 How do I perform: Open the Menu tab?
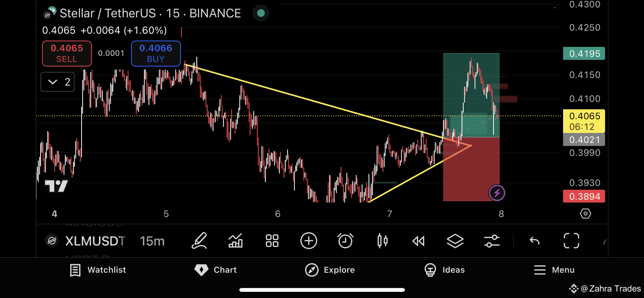coord(554,270)
